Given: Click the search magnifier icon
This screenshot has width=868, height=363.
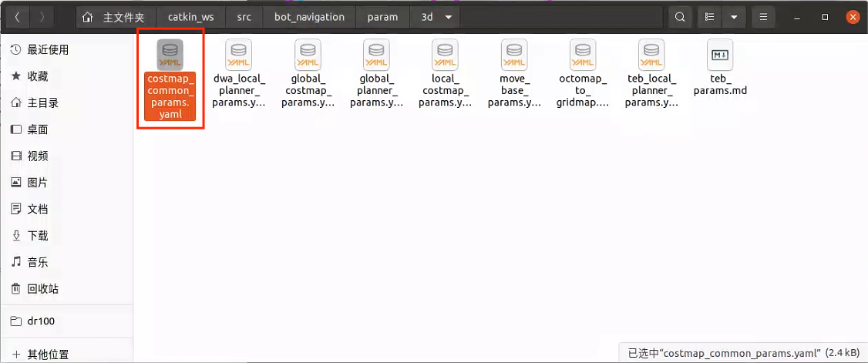Looking at the screenshot, I should [x=679, y=17].
